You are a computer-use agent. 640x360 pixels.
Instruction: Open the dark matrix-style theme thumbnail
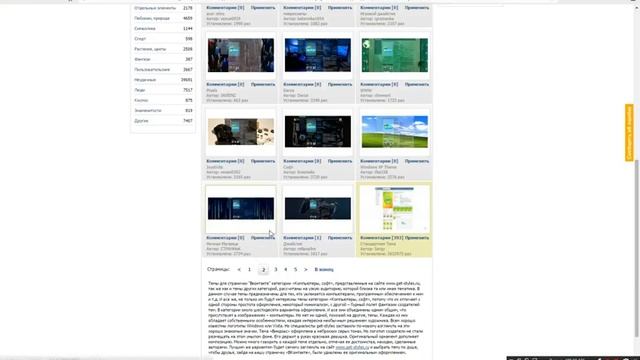(241, 209)
